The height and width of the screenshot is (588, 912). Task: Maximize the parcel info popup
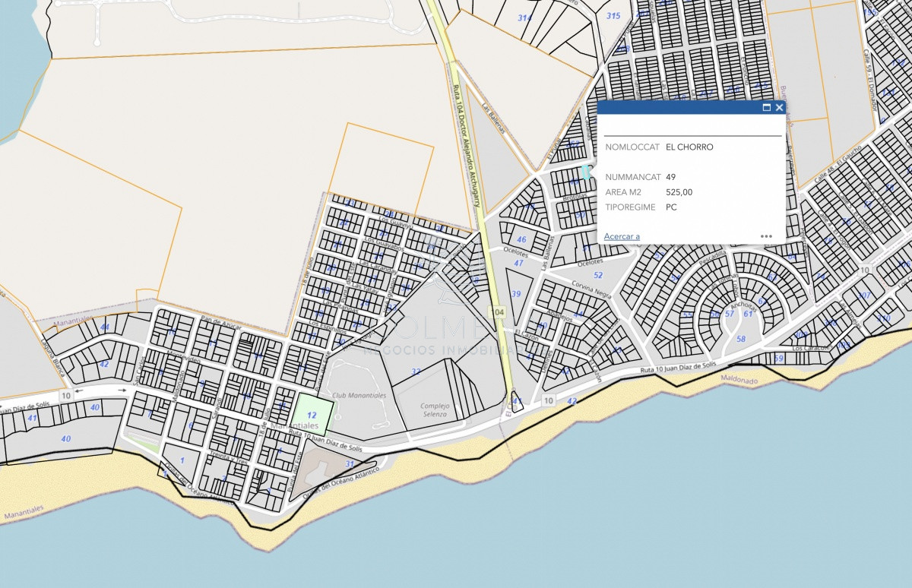coord(766,108)
